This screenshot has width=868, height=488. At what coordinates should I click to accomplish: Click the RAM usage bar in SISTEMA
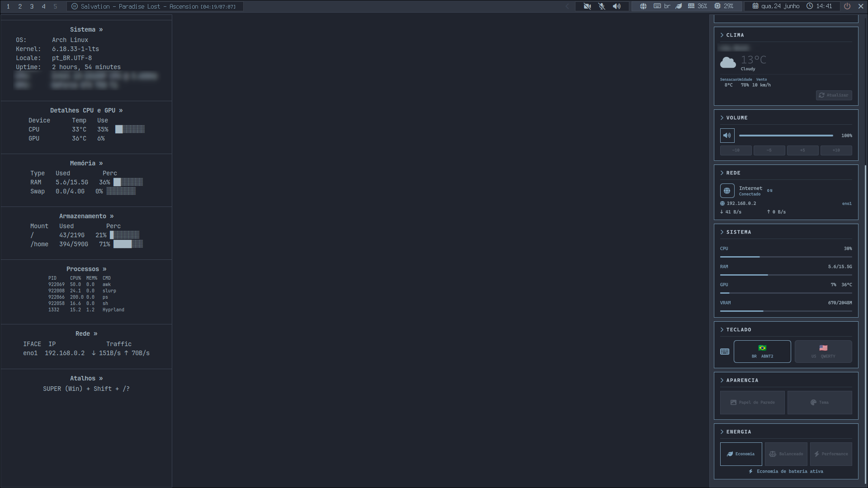coord(786,275)
